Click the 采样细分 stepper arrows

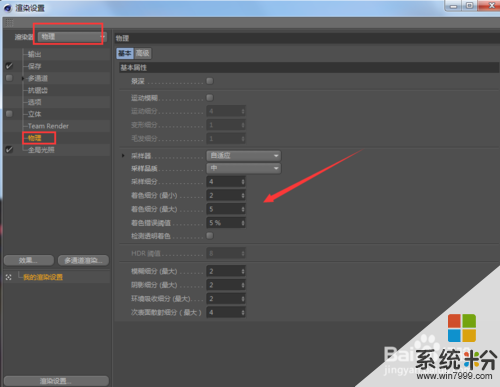pos(243,182)
